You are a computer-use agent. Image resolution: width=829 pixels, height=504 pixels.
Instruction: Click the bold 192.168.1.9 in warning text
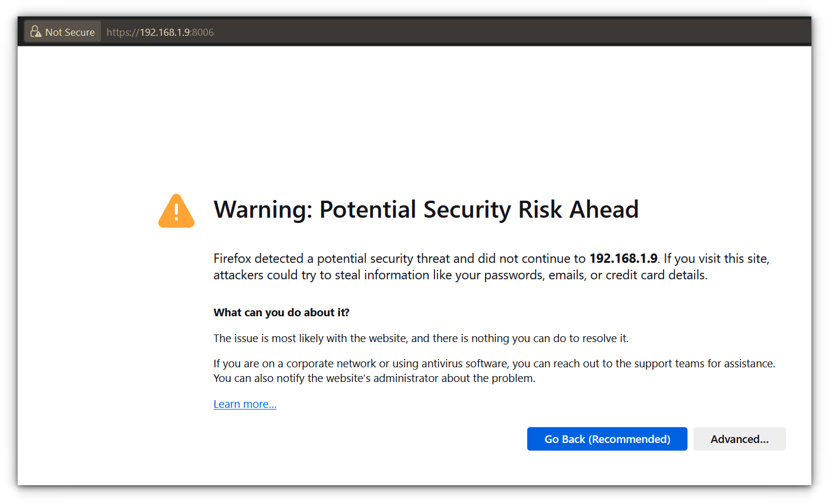click(623, 258)
